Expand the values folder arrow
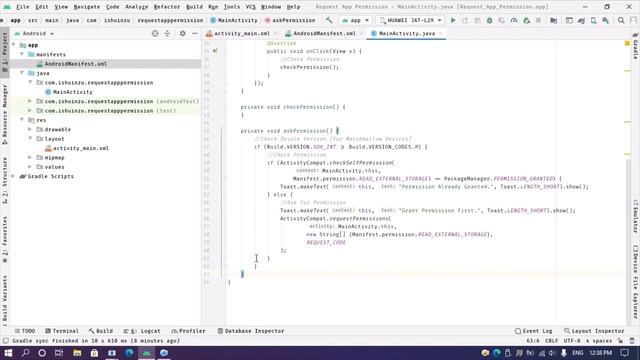The height and width of the screenshot is (360, 640). coord(30,167)
